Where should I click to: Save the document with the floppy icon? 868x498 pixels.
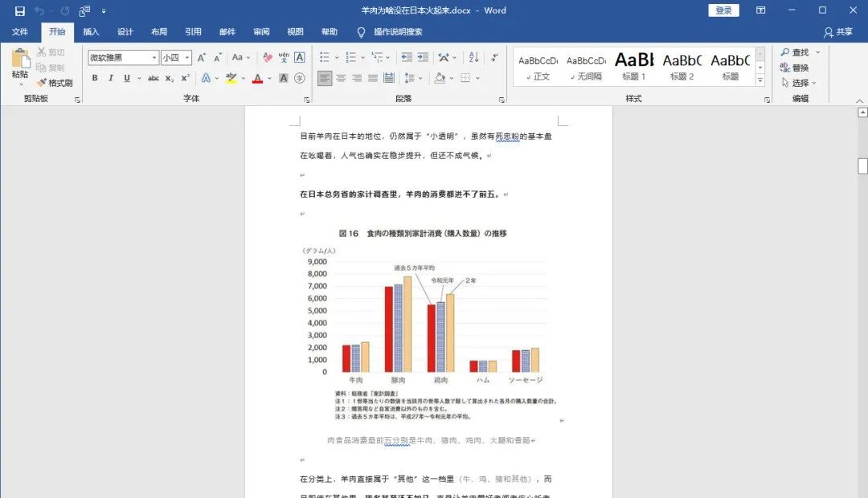point(20,10)
